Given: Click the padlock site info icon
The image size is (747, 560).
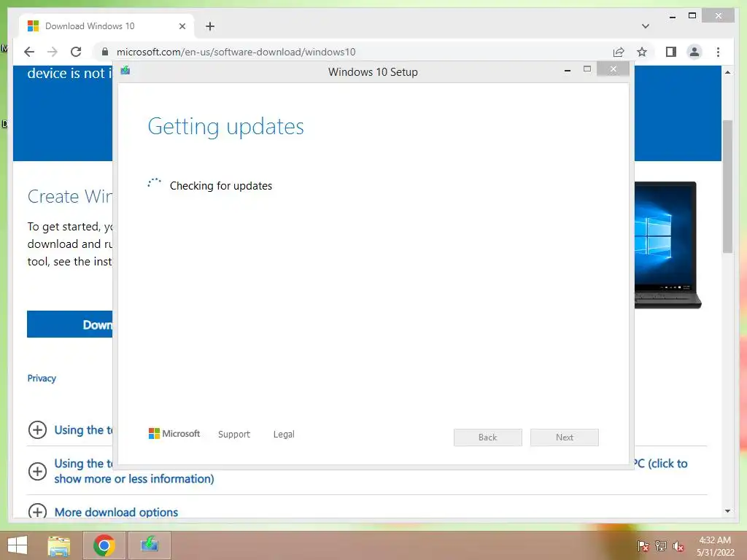Looking at the screenshot, I should (105, 52).
